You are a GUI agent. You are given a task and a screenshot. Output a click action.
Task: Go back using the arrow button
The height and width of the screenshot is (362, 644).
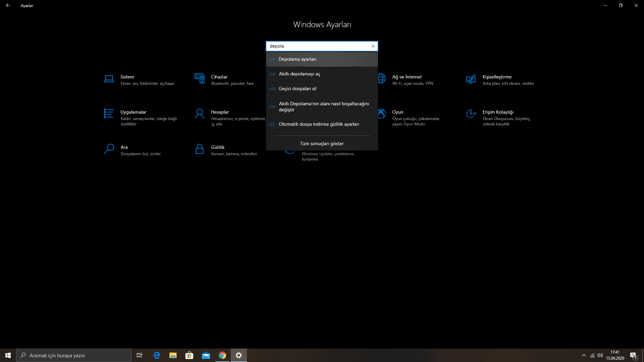coord(8,5)
